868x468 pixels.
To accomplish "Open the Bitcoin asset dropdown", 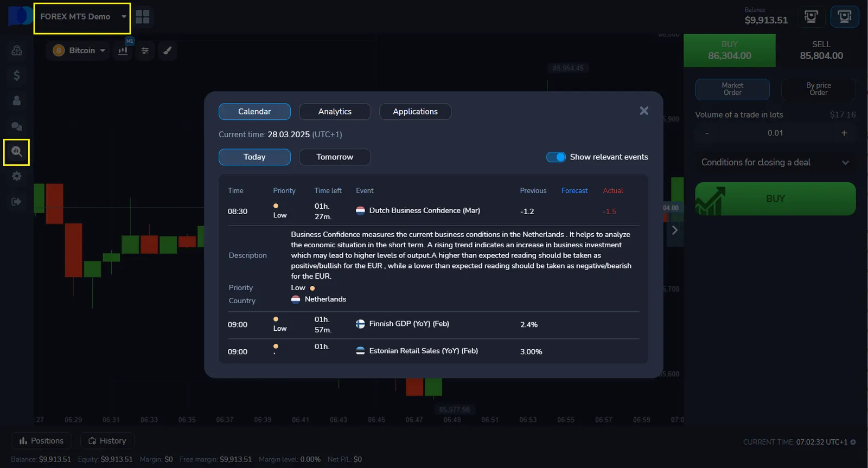I will pyautogui.click(x=80, y=50).
